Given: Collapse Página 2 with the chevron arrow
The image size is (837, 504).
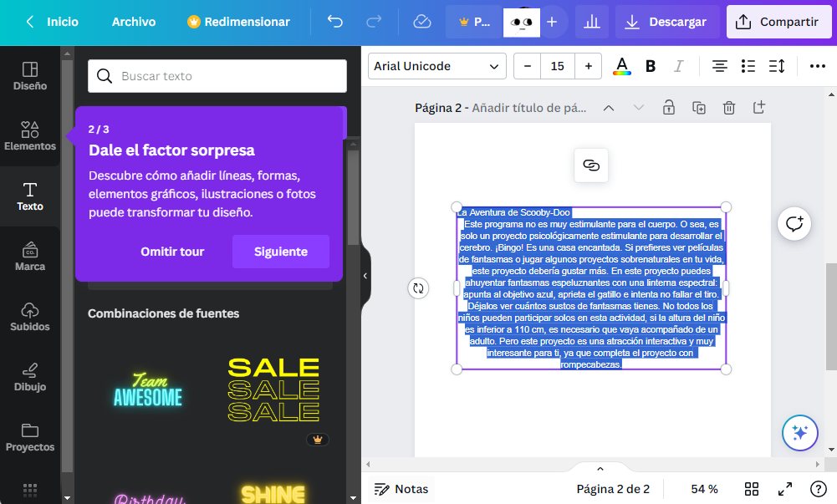Looking at the screenshot, I should [x=609, y=108].
